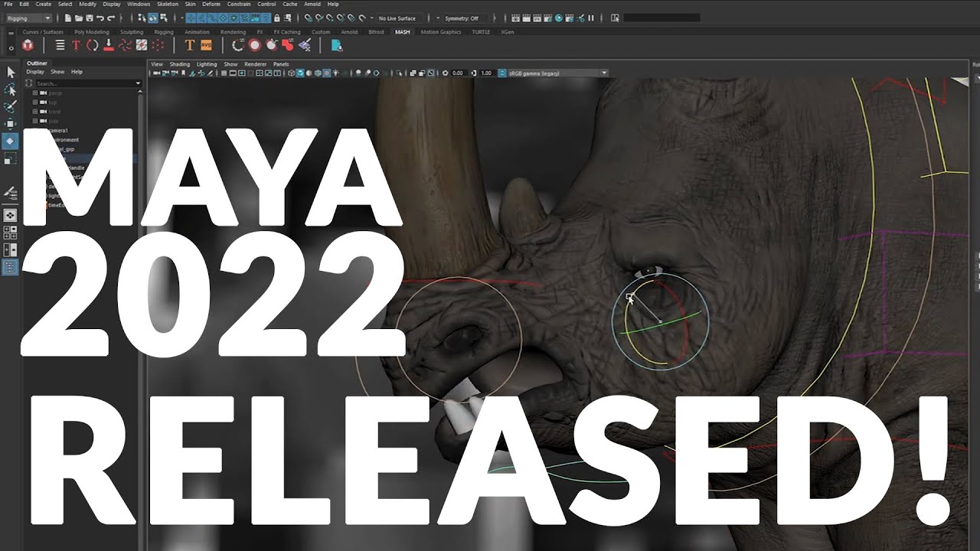Image resolution: width=980 pixels, height=551 pixels.
Task: Choose the Lasso Select tool
Action: 11,89
